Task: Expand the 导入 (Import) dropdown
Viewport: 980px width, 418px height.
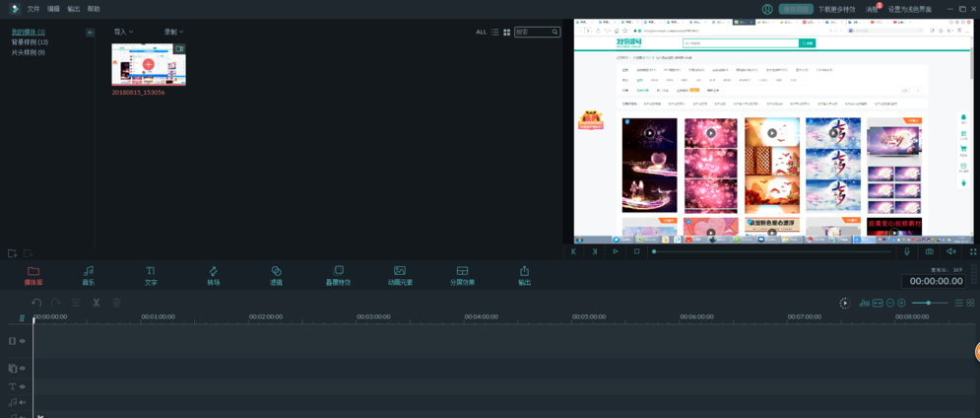Action: [x=123, y=32]
